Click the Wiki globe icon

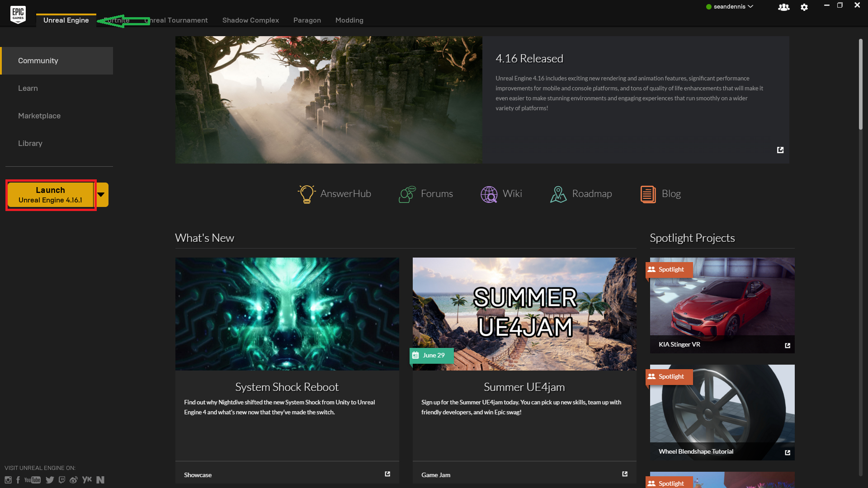click(489, 194)
